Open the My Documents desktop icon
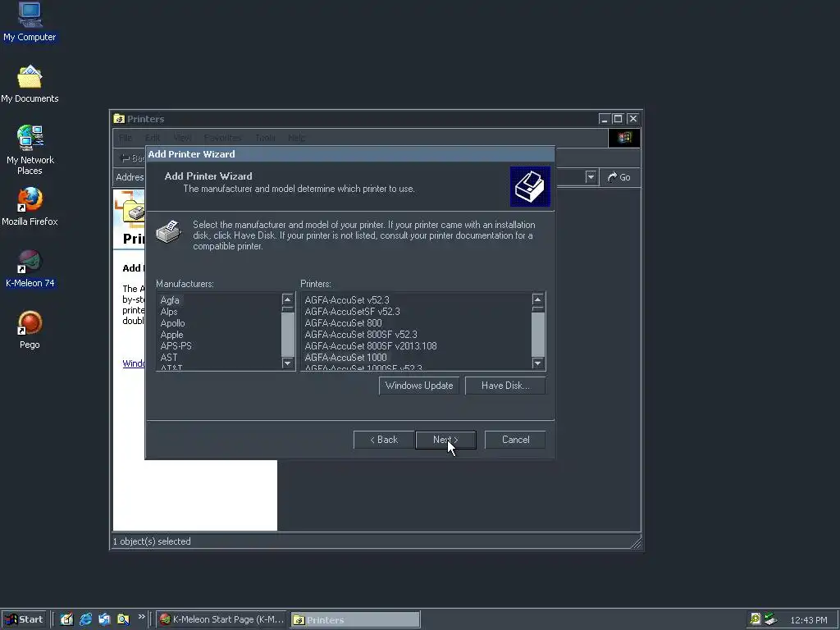 coord(30,84)
